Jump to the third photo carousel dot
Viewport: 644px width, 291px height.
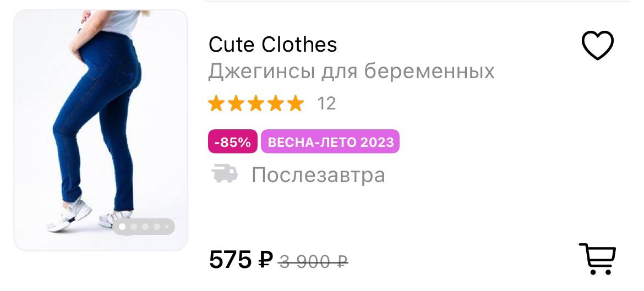tap(145, 227)
